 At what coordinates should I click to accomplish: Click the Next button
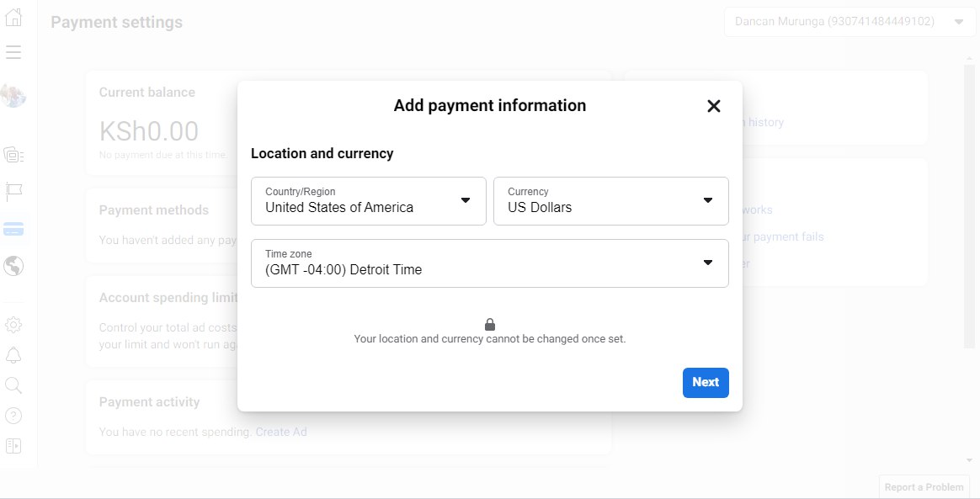pyautogui.click(x=706, y=383)
